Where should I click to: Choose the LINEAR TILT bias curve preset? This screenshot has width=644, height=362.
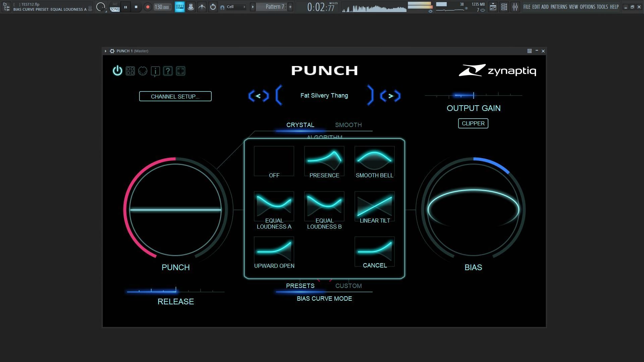pyautogui.click(x=374, y=207)
